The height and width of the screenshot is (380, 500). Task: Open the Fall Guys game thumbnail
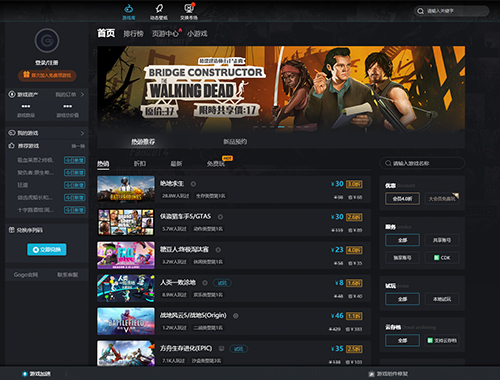click(126, 255)
